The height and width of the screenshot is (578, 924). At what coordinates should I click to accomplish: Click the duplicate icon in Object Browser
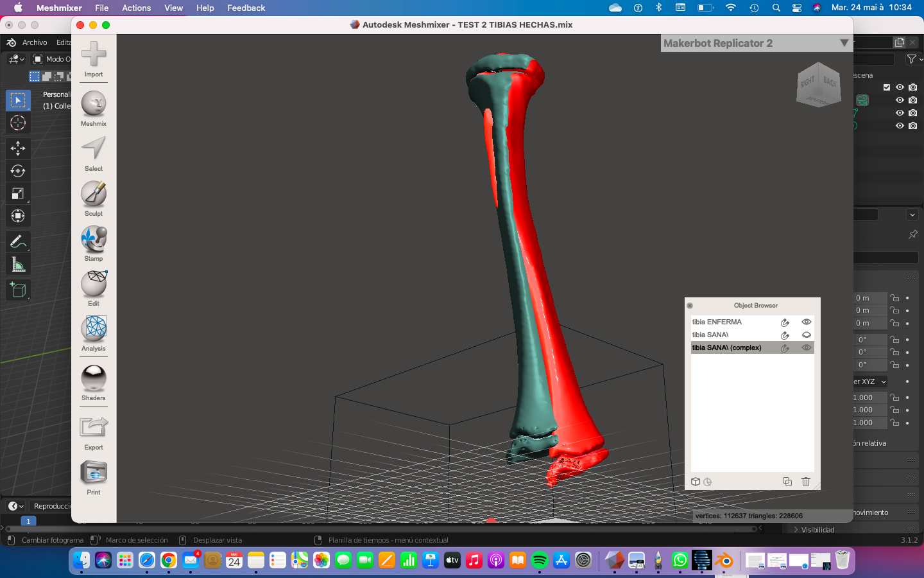pyautogui.click(x=787, y=482)
